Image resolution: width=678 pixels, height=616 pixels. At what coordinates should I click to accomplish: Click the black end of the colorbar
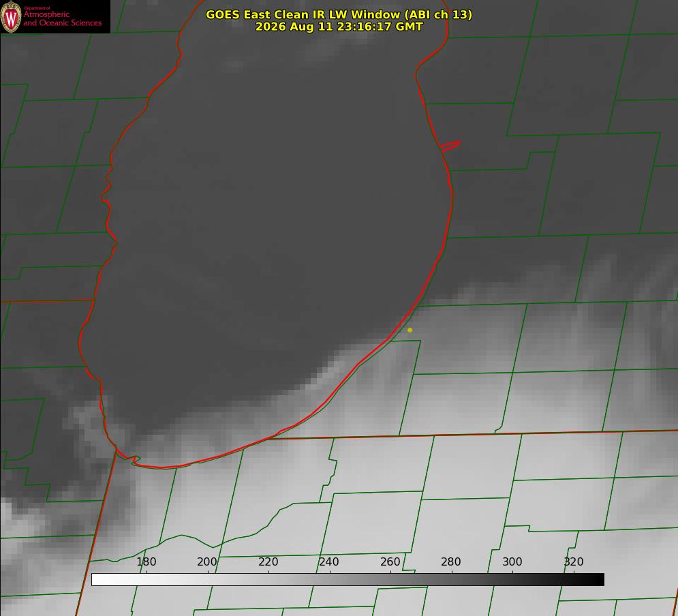coord(597,580)
